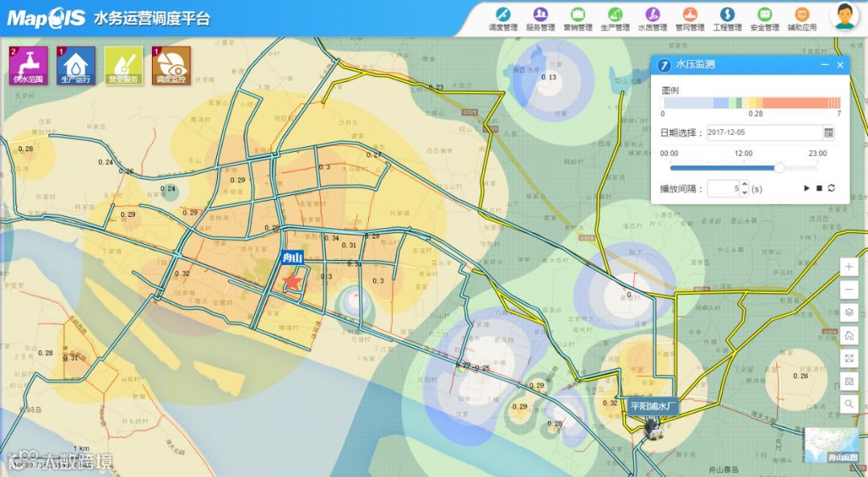The width and height of the screenshot is (868, 477).
Task: Stop the pressure animation
Action: (x=819, y=189)
